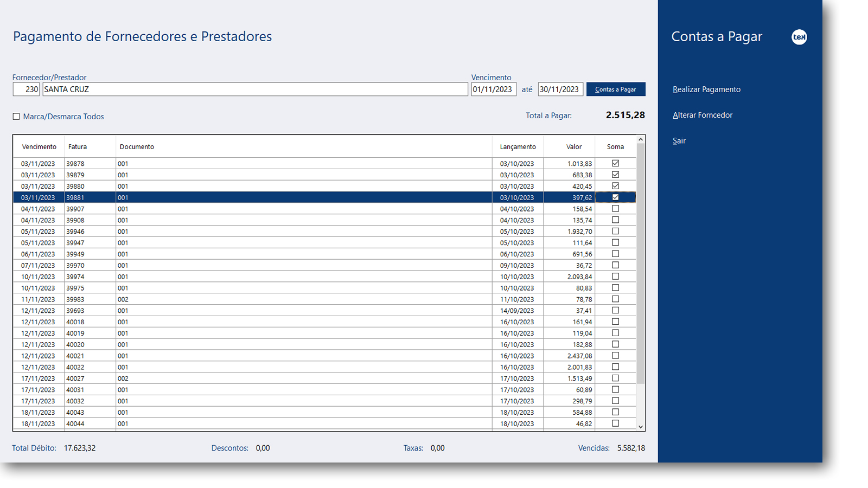Click the Lançamento column header
The width and height of the screenshot is (868, 488).
pyautogui.click(x=518, y=147)
